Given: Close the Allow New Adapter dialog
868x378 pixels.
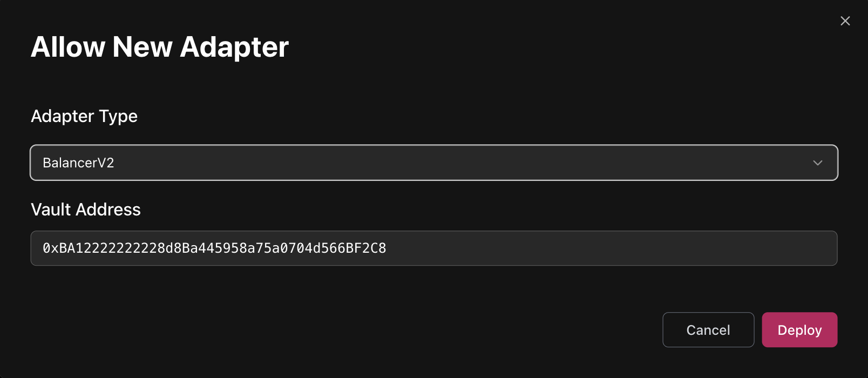Looking at the screenshot, I should click(845, 21).
